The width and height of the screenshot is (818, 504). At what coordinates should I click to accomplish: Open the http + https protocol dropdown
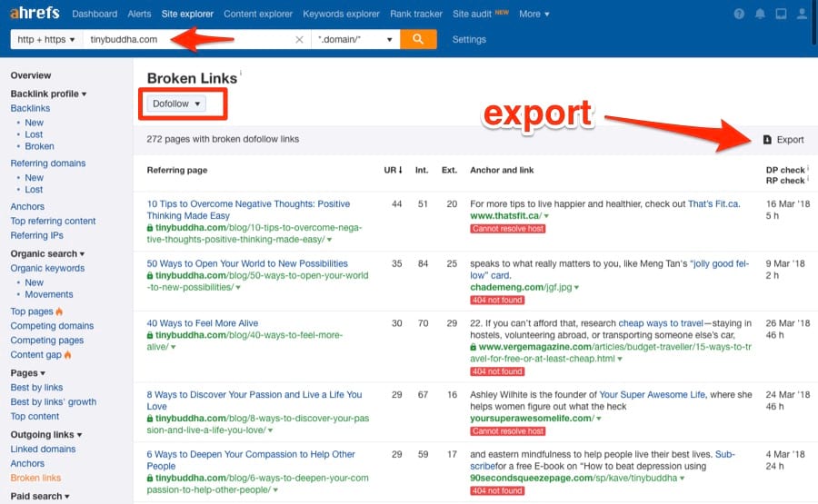(45, 40)
